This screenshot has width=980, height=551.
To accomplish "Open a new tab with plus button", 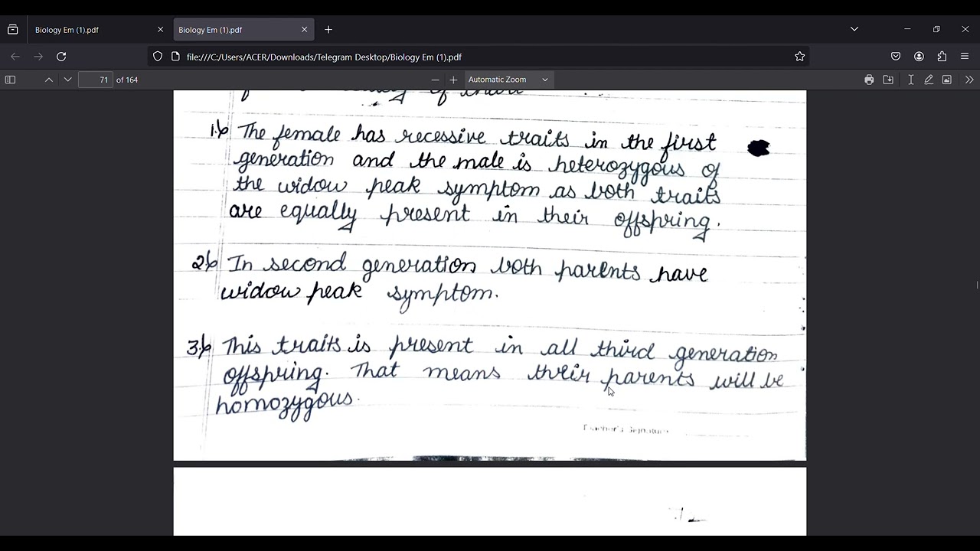I will 328,30.
